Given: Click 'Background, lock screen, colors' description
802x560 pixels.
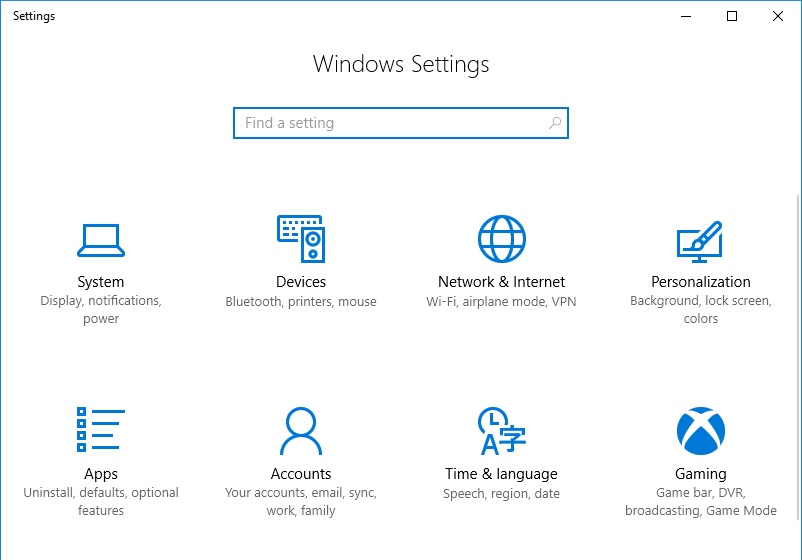Looking at the screenshot, I should [701, 309].
